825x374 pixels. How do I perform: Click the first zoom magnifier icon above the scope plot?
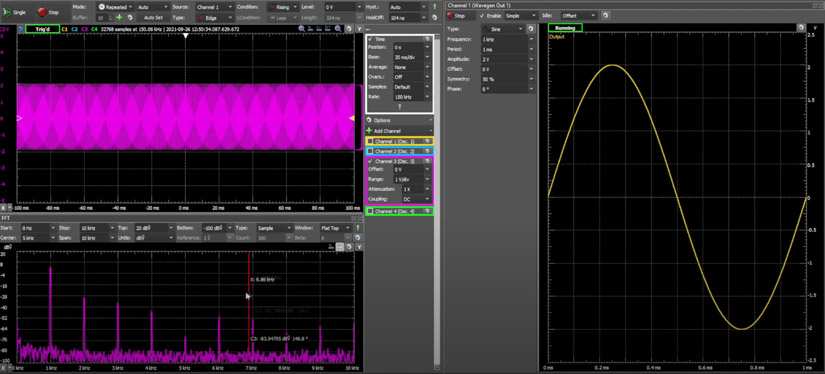pos(302,29)
